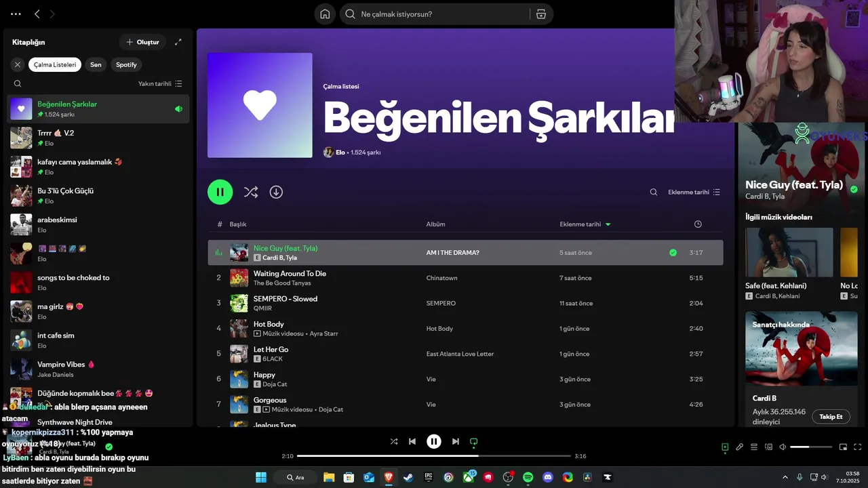Go back to previous page

pos(37,14)
